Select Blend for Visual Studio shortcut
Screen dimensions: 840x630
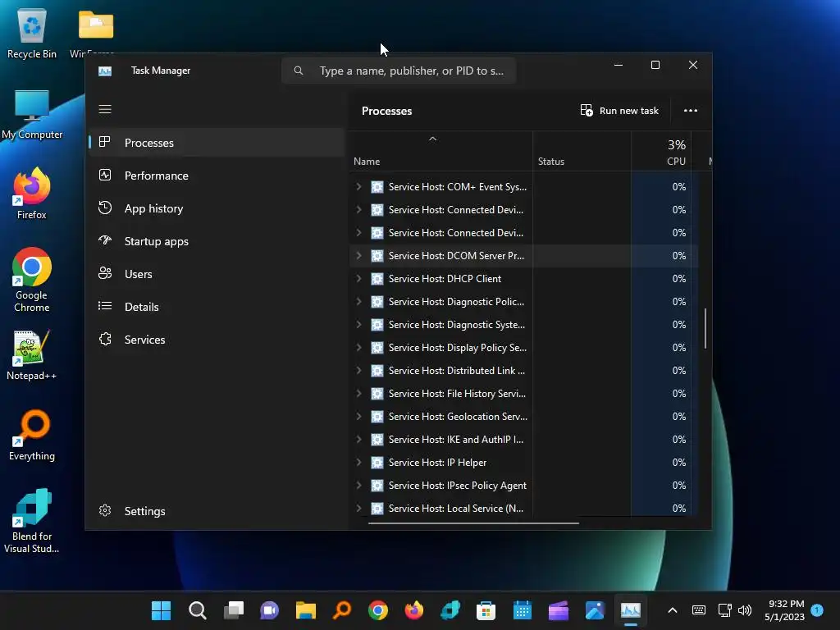pyautogui.click(x=32, y=521)
